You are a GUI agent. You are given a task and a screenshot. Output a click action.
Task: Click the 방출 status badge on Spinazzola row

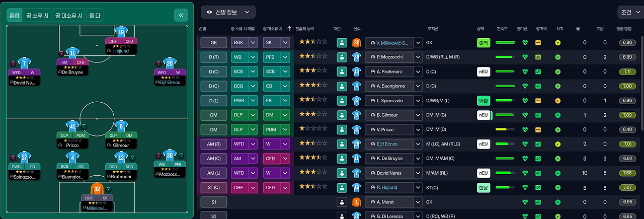484,101
